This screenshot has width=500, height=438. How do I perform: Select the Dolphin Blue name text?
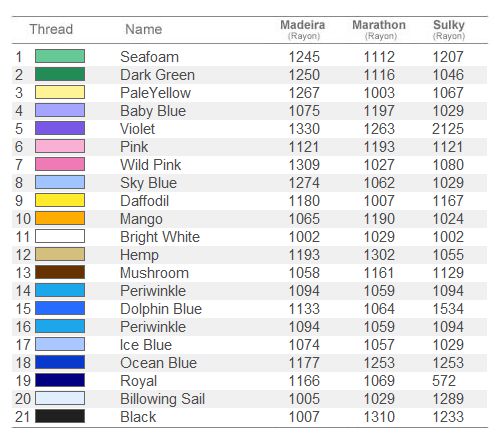click(161, 309)
